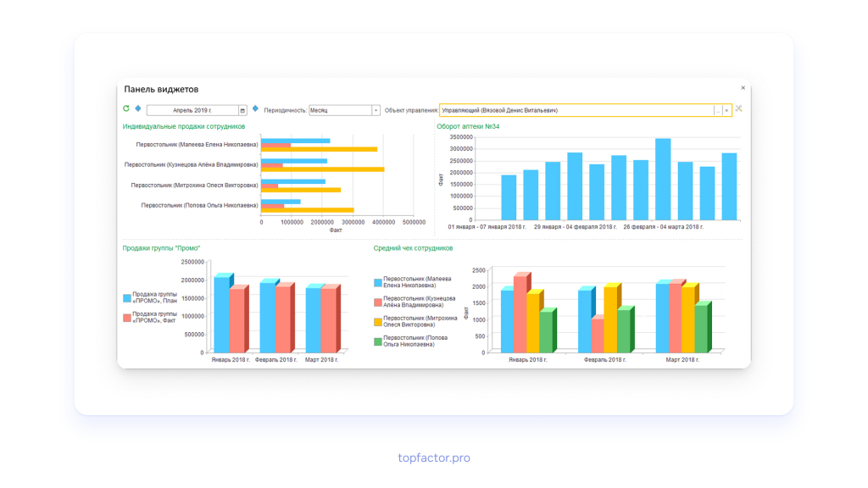
Task: Close the Панель виджетов window
Action: (x=743, y=88)
